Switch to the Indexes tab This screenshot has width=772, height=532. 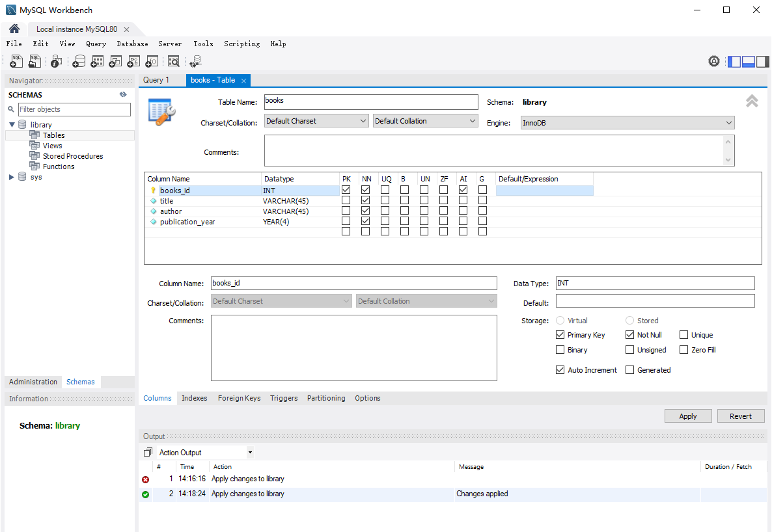[195, 398]
